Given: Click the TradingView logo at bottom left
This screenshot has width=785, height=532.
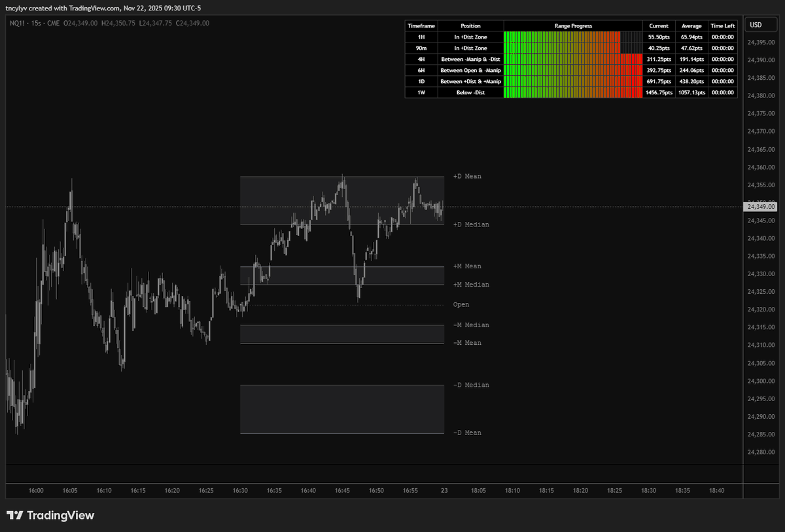Looking at the screenshot, I should click(x=50, y=516).
